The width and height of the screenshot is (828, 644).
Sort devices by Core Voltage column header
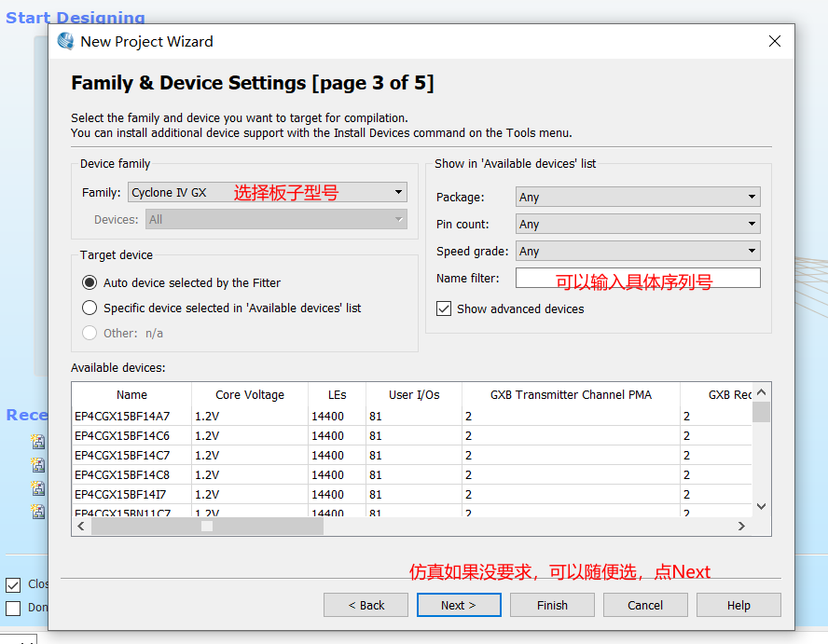point(250,395)
